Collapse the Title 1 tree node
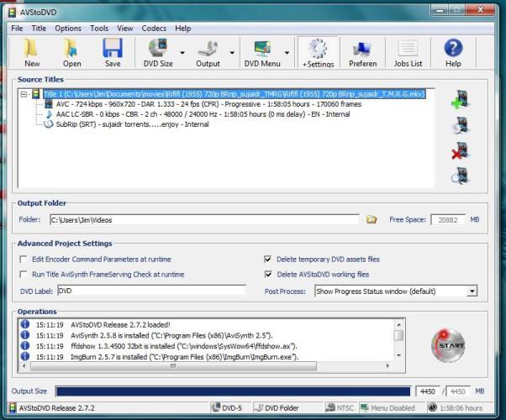The image size is (506, 420). coord(24,95)
